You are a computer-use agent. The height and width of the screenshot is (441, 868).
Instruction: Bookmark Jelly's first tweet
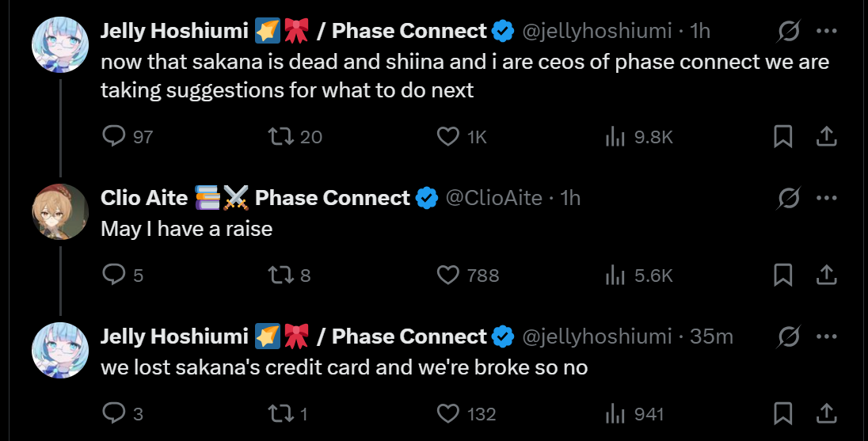coord(782,137)
